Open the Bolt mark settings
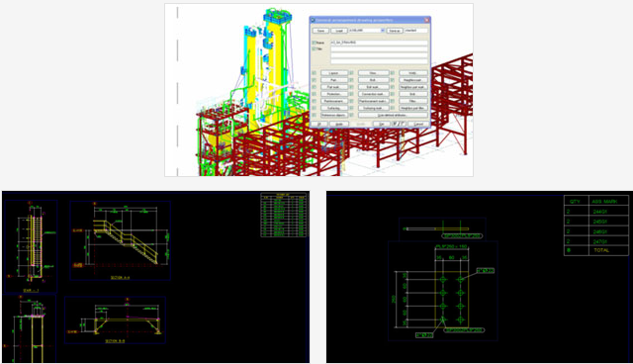633x364 pixels. [x=374, y=87]
